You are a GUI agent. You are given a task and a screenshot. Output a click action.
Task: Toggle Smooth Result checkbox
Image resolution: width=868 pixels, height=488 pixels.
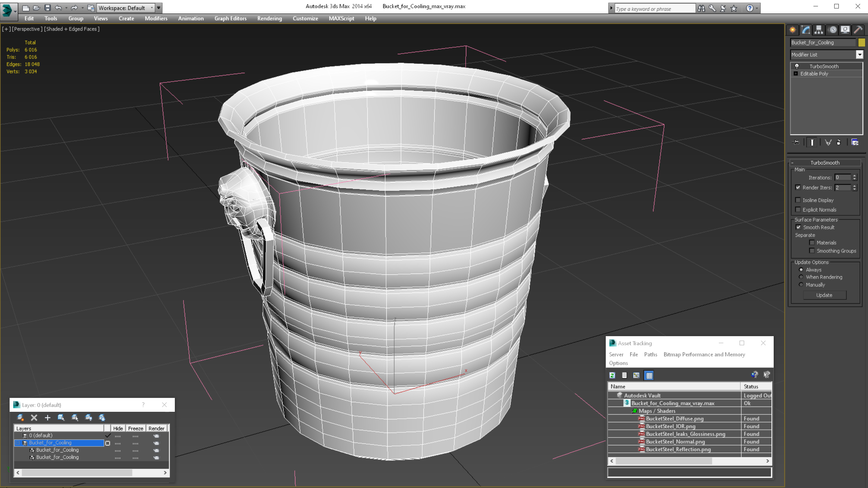(799, 227)
